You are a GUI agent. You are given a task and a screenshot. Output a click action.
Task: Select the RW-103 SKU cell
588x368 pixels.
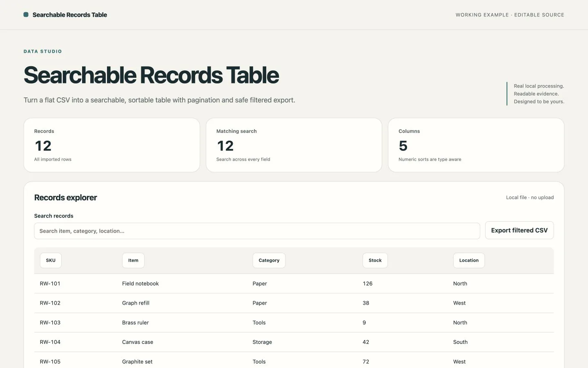click(50, 323)
